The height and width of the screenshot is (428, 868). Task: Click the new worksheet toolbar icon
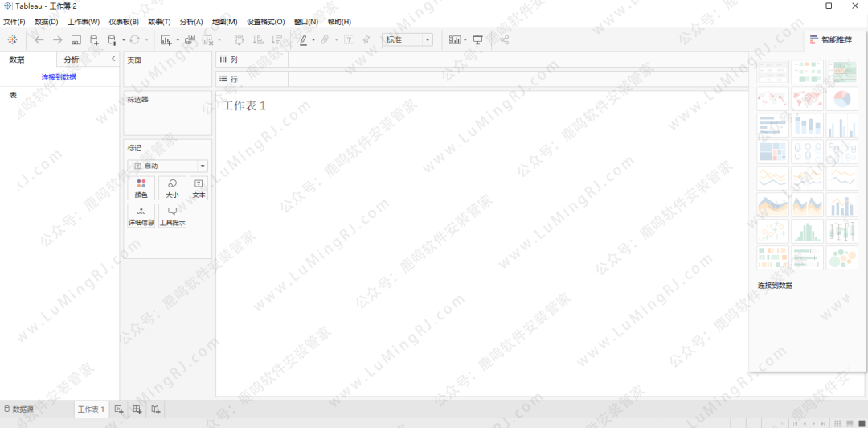[166, 40]
